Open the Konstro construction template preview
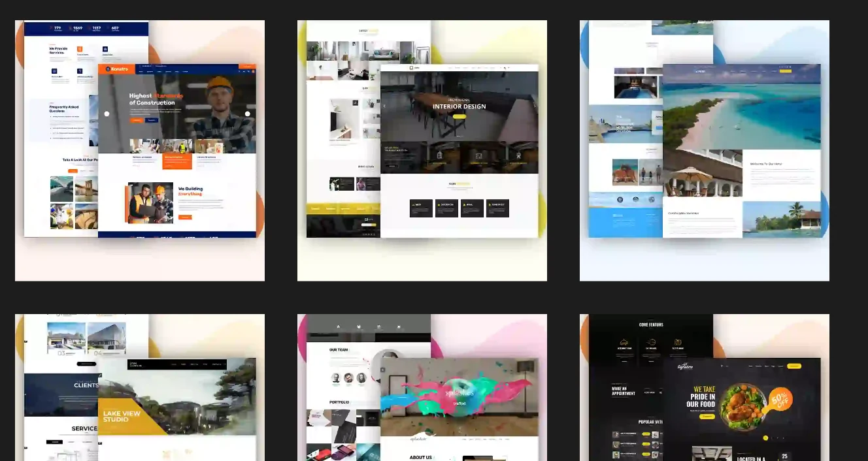Image resolution: width=868 pixels, height=461 pixels. coord(140,151)
